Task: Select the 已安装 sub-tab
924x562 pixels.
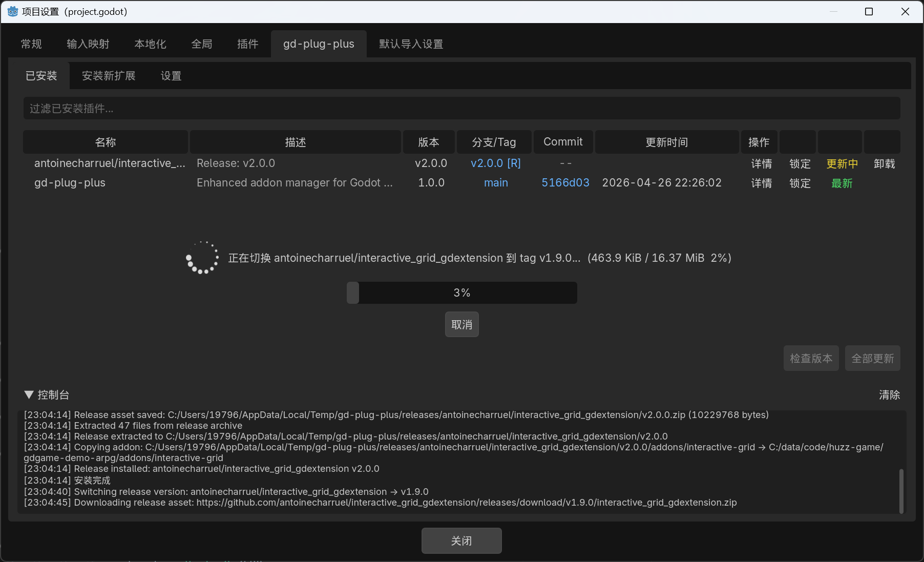Action: point(41,76)
